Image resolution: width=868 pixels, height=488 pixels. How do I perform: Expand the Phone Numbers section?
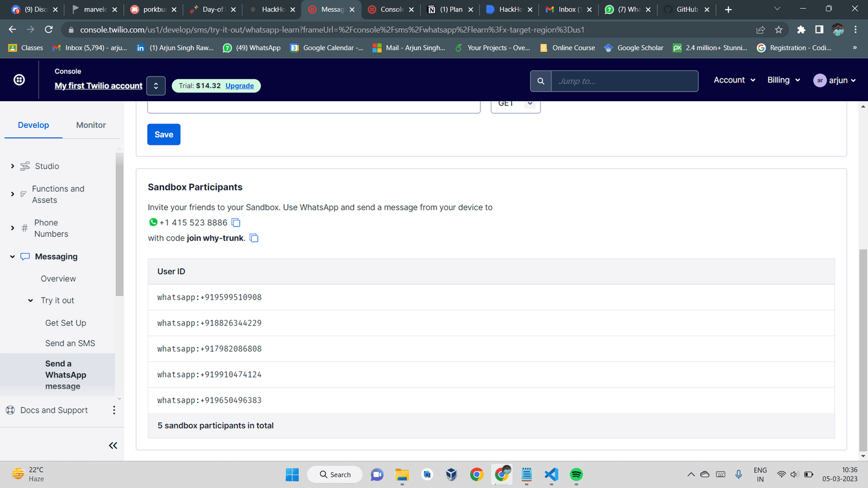coord(13,228)
